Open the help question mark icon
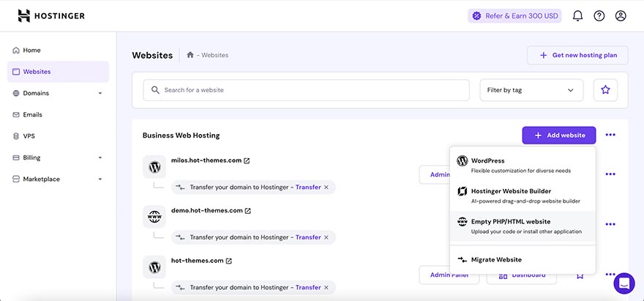The width and height of the screenshot is (644, 301). coord(599,16)
